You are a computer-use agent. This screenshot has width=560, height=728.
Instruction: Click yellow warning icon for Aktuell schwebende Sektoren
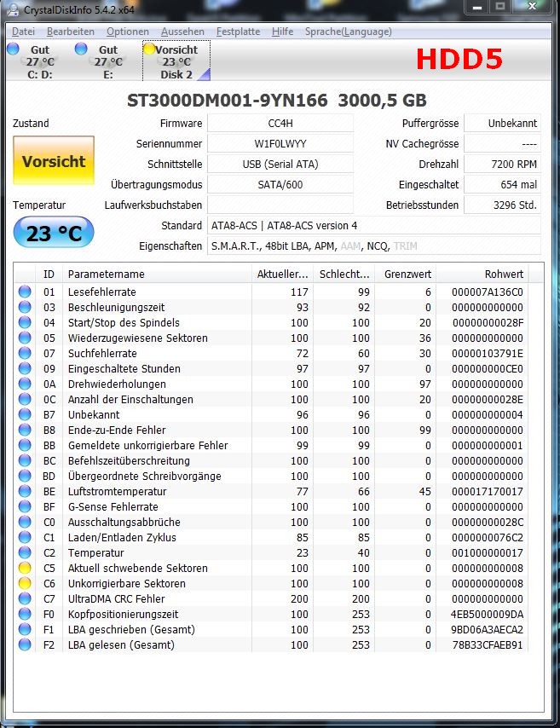click(25, 568)
